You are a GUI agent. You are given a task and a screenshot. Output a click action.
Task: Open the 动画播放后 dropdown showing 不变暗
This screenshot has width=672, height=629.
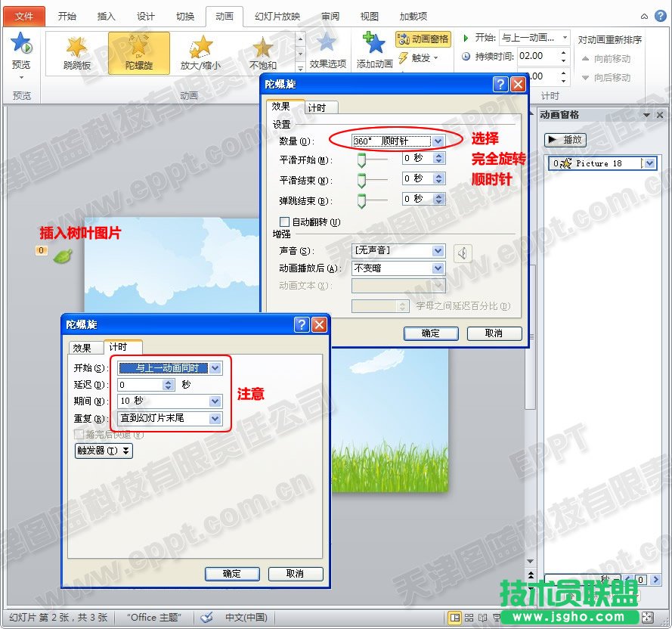coord(438,268)
